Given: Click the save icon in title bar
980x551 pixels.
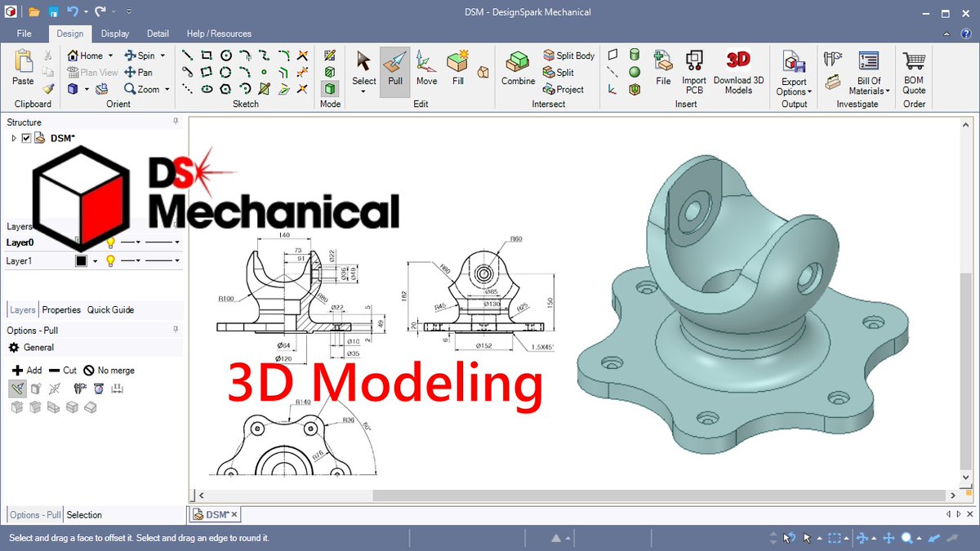Looking at the screenshot, I should point(52,12).
